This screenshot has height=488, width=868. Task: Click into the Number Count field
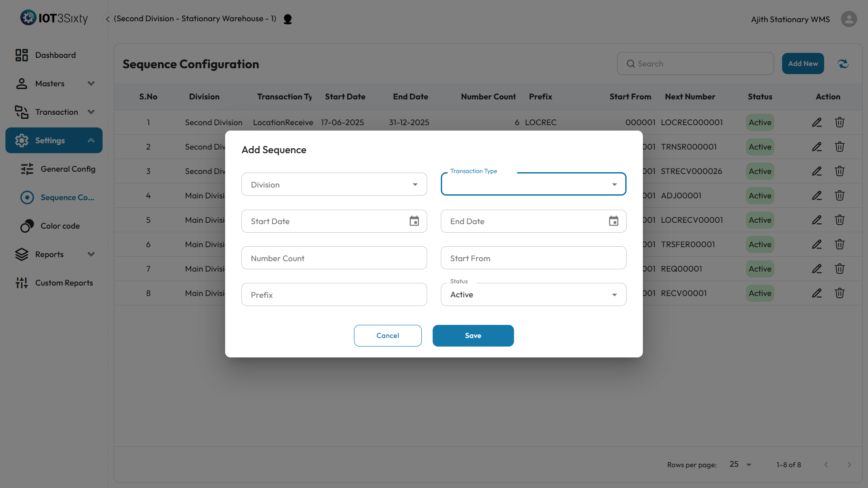(334, 258)
